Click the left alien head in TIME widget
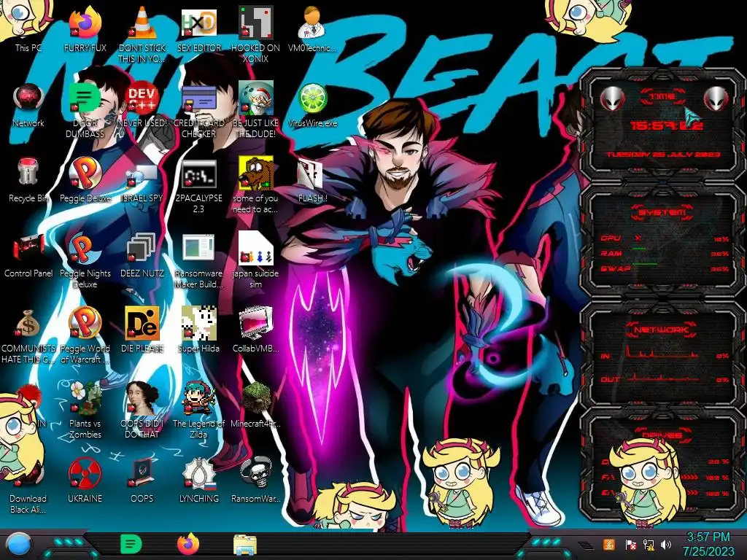 [612, 99]
